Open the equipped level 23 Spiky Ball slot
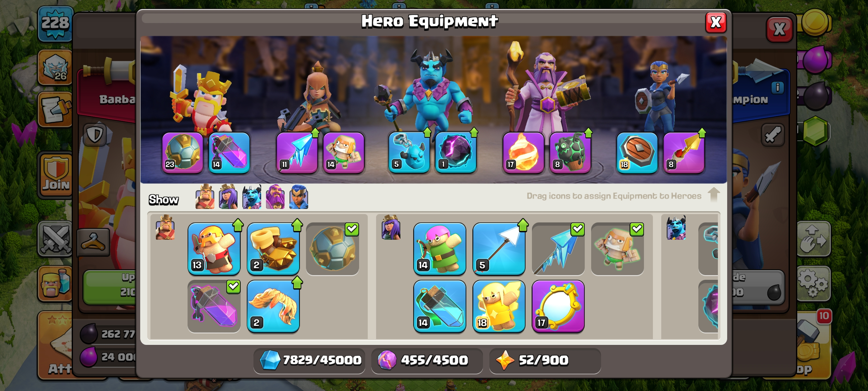Viewport: 868px width, 391px height. pyautogui.click(x=183, y=153)
